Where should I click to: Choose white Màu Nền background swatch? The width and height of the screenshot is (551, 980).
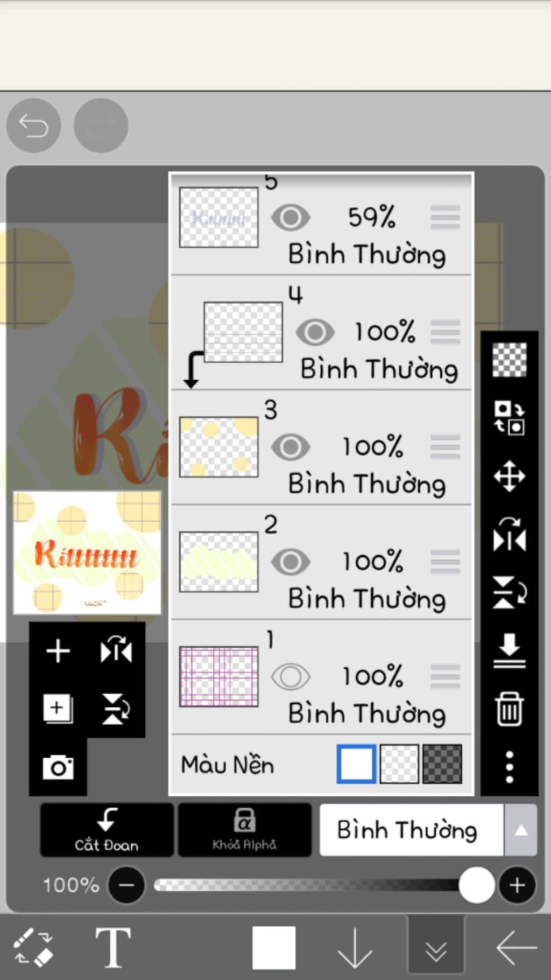click(x=356, y=764)
